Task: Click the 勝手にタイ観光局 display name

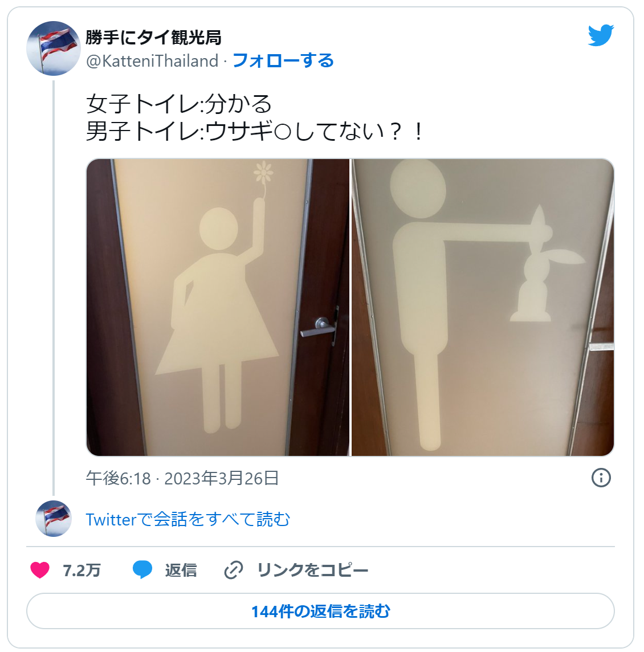Action: click(153, 38)
